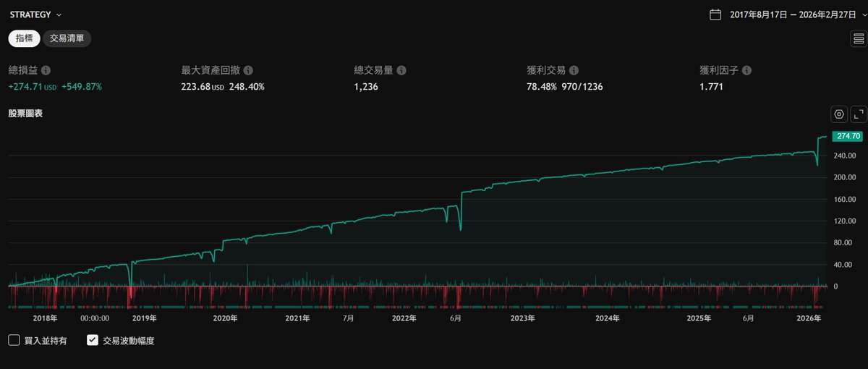Screen dimensions: 868x369
Task: Click the 160.00 value axis label
Action: tap(846, 199)
